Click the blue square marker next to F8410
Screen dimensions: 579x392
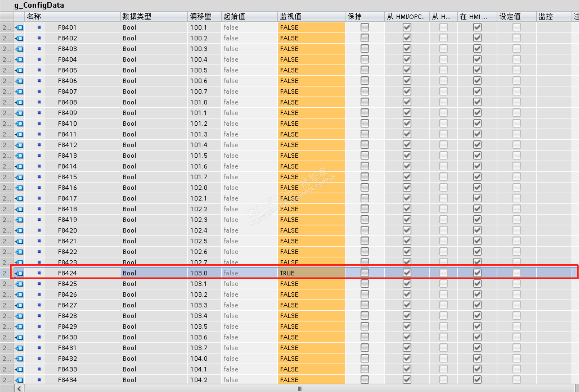coord(39,123)
